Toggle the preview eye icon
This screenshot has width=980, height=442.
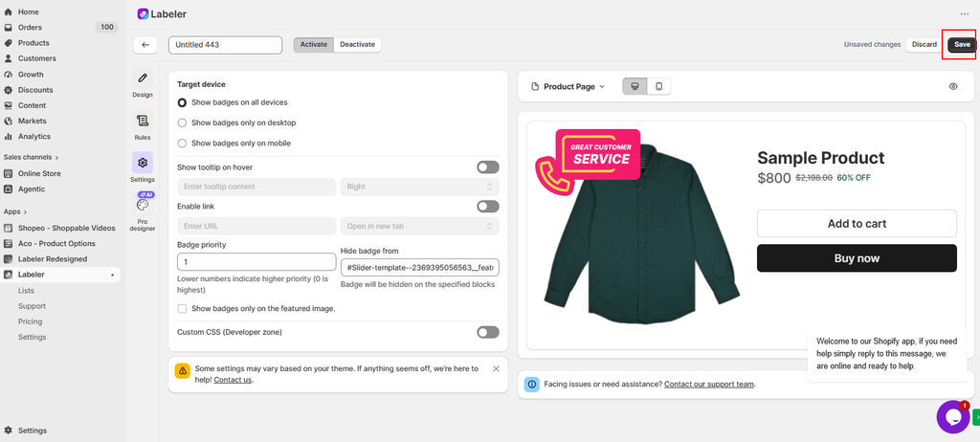[953, 86]
